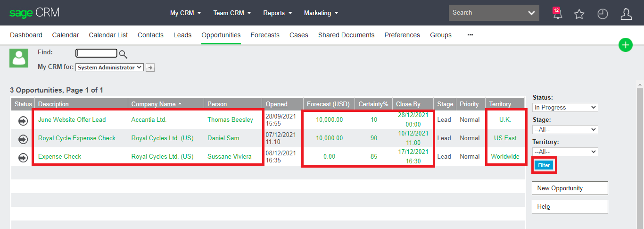The image size is (644, 229).
Task: Switch to the Calendar List tab
Action: click(108, 35)
